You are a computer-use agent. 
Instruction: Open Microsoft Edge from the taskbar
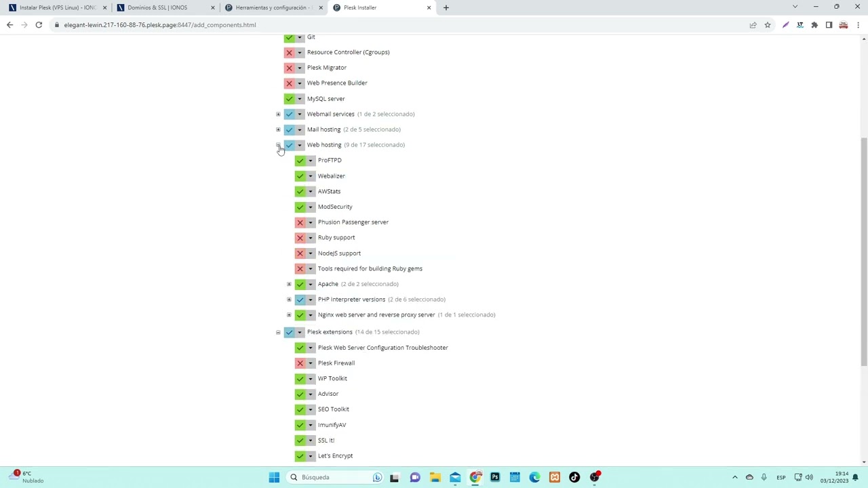(535, 477)
